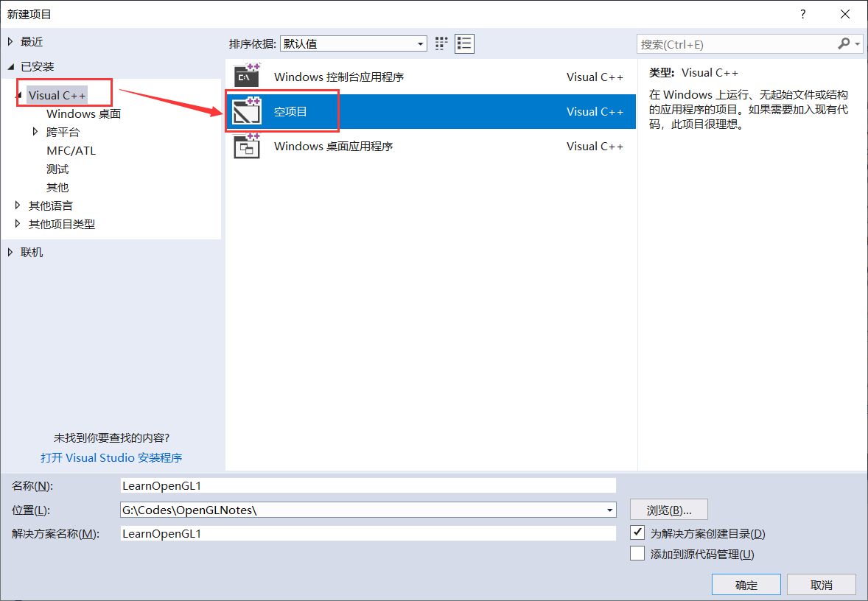
Task: Select 'Windows 控制台应用程序' template name
Action: click(x=339, y=77)
